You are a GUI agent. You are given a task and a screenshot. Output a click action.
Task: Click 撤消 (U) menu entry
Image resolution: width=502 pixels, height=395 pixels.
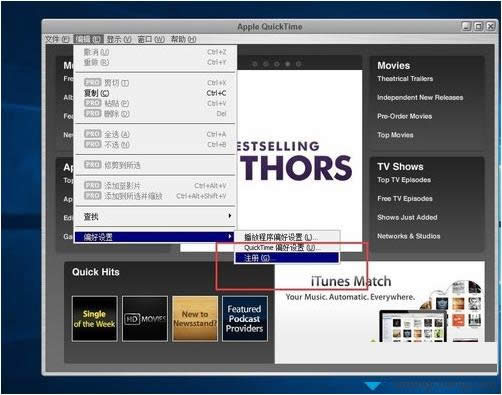(155, 52)
